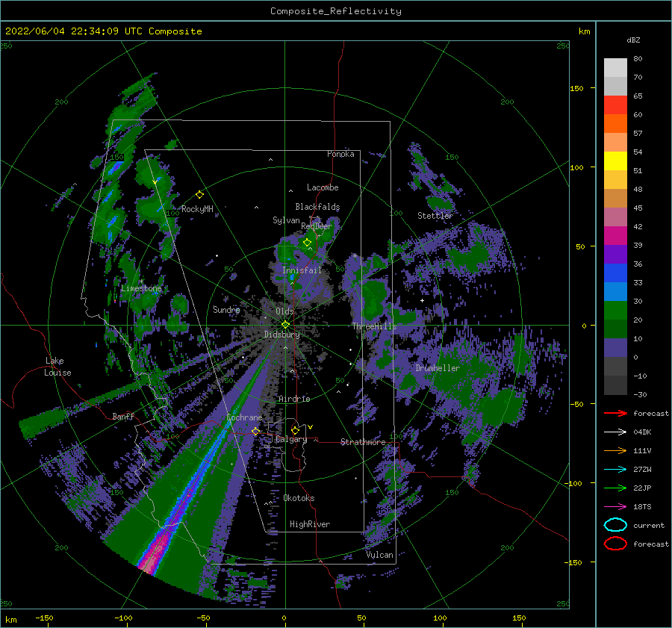
Task: Click the Banff city label
Action: click(123, 416)
